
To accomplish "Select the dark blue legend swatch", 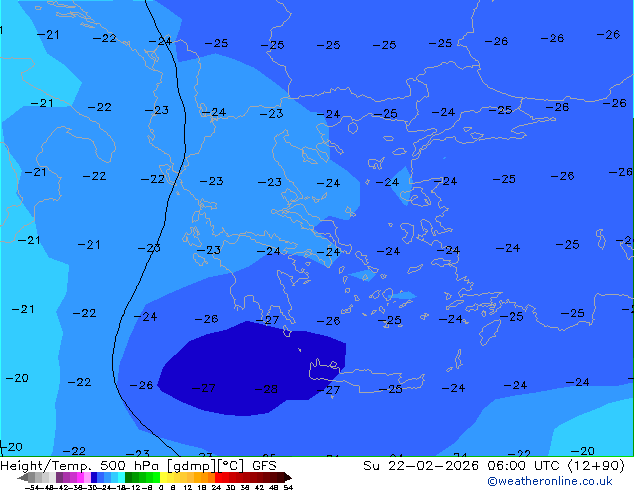I will tap(94, 477).
